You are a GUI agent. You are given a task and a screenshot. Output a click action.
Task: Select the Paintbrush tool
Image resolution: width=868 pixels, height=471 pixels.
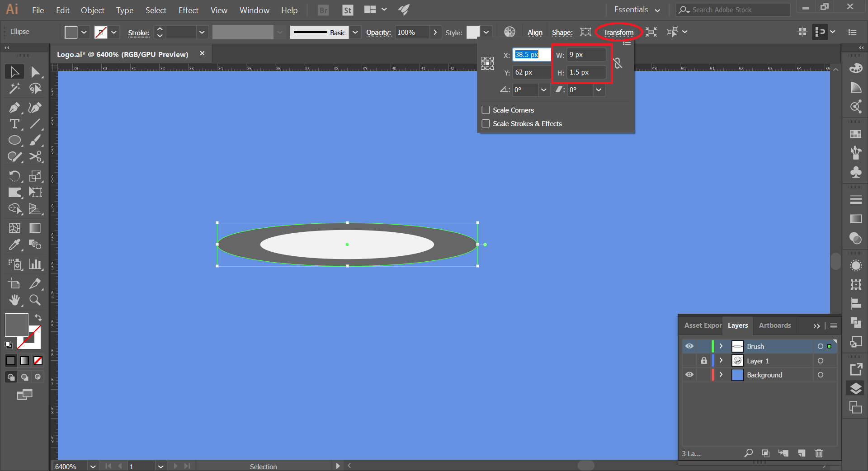tap(35, 140)
